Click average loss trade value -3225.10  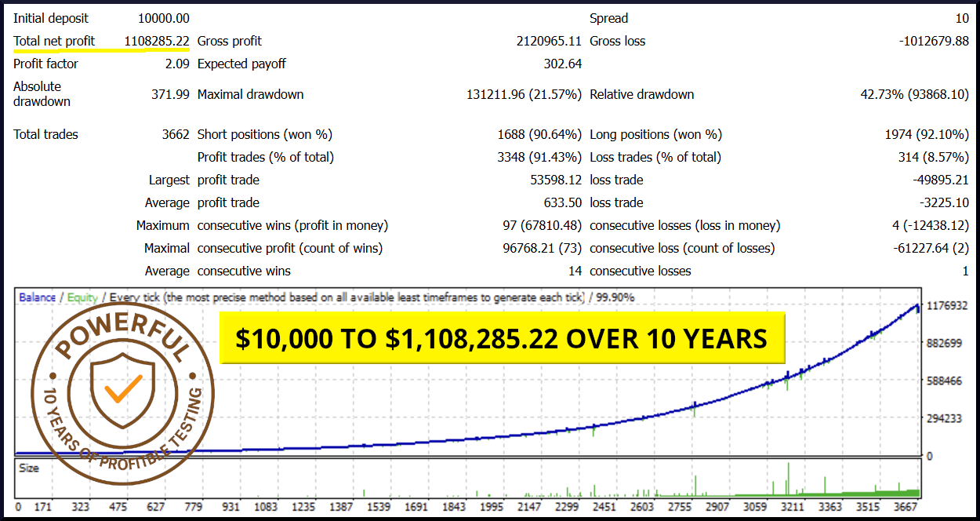[x=944, y=202]
